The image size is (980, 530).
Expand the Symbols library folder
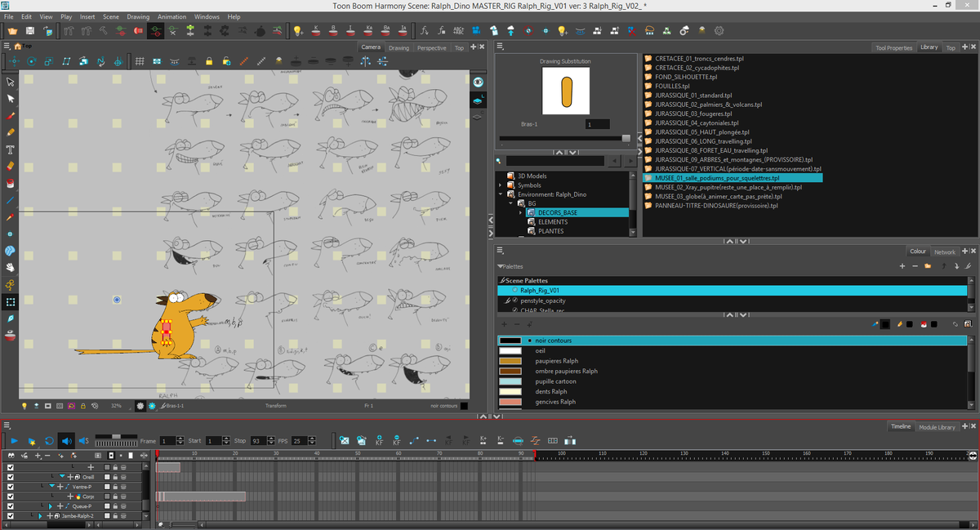tap(501, 185)
